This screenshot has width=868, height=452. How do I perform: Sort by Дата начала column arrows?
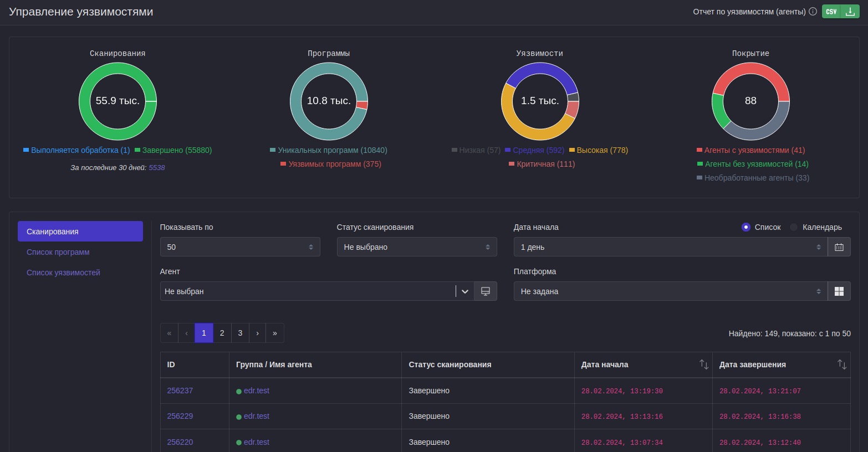coord(703,364)
